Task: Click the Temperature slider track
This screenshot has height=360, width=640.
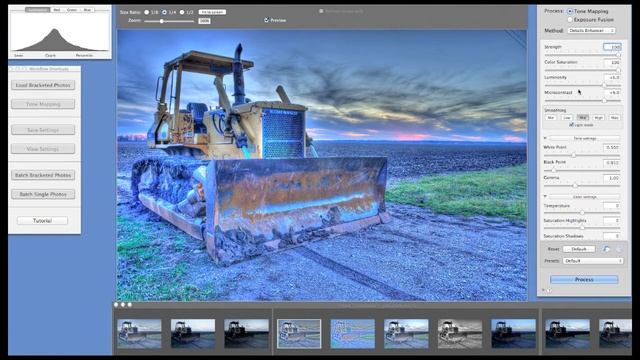Action: tap(582, 213)
